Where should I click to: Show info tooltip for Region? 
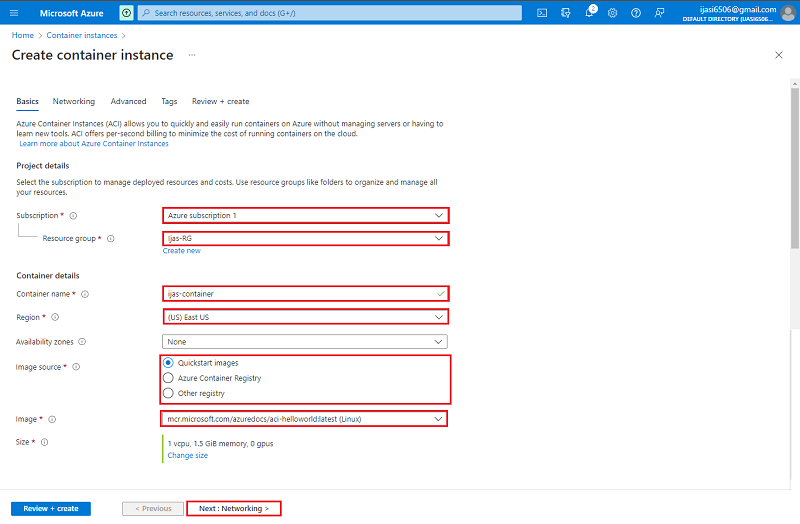click(x=55, y=317)
